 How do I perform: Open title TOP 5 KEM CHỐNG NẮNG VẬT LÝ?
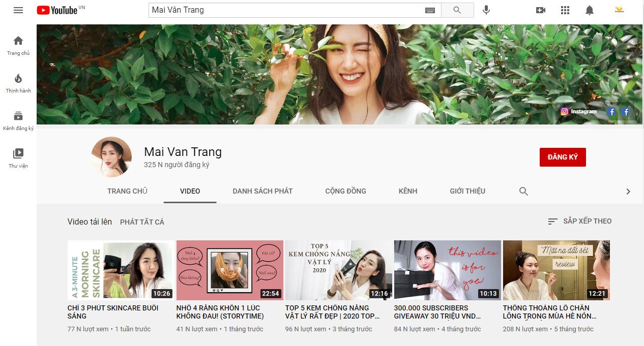pos(332,312)
